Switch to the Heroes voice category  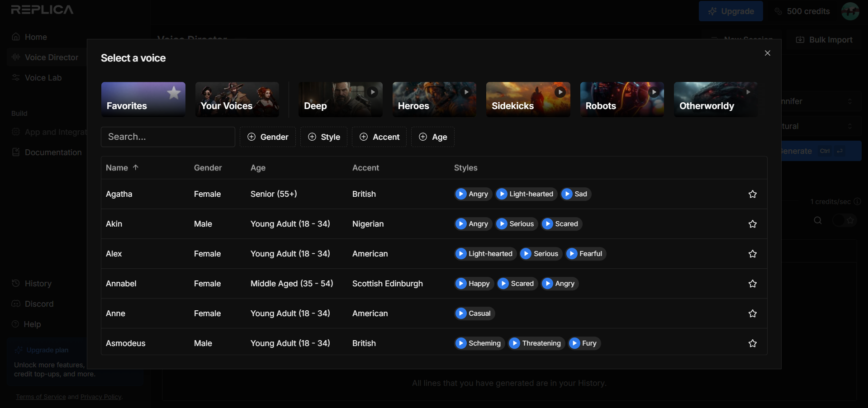point(434,99)
